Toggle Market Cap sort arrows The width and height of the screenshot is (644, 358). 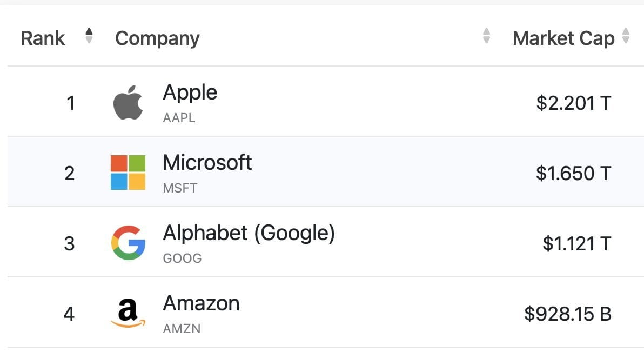pyautogui.click(x=626, y=36)
